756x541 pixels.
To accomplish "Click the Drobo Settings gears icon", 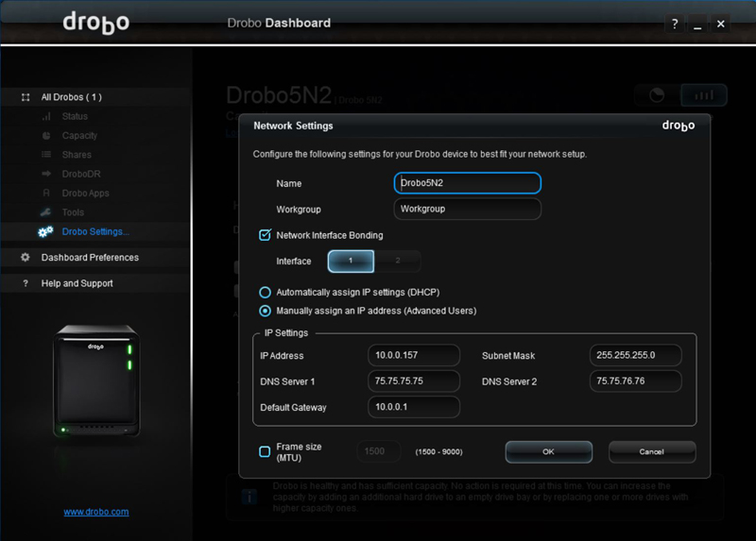I will tap(45, 232).
